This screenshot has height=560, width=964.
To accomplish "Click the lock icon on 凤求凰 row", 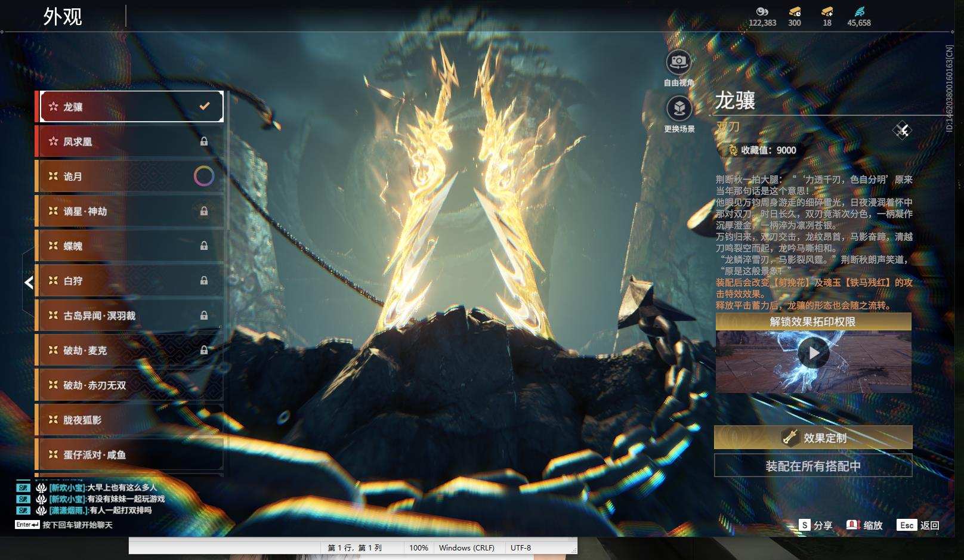I will [204, 141].
